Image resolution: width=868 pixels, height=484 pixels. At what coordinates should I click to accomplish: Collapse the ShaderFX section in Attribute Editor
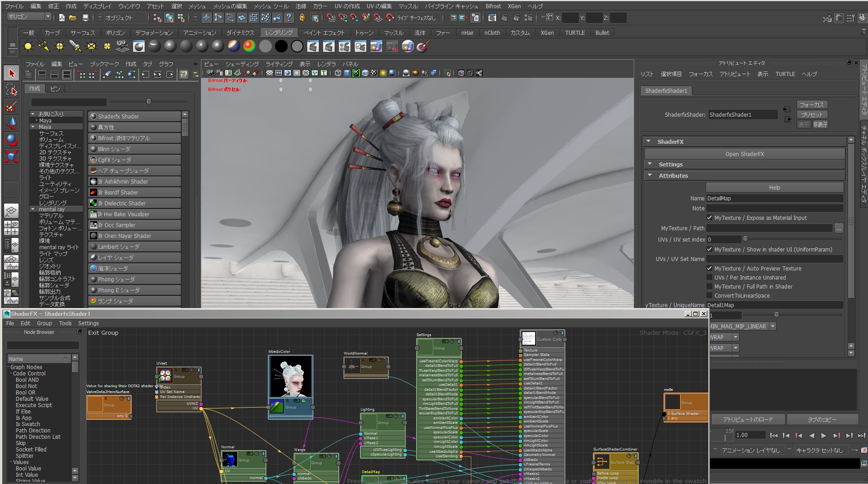tap(648, 142)
